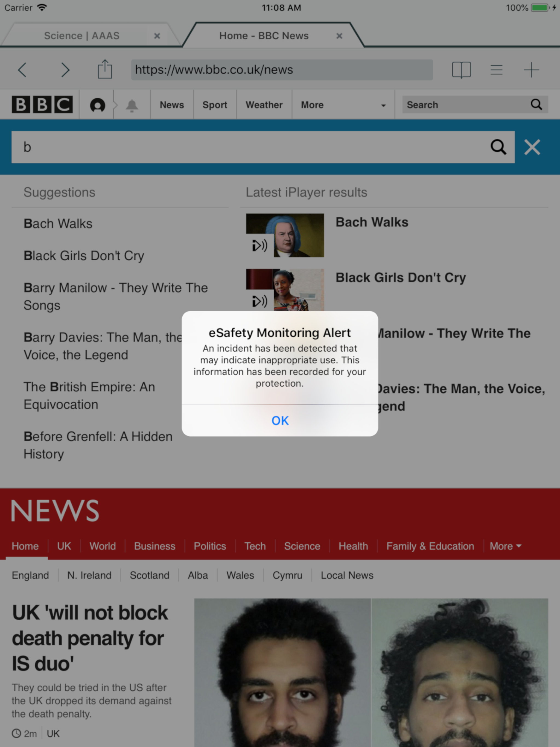Open Bach Walks iPlayer result title
The height and width of the screenshot is (747, 560).
pos(372,222)
